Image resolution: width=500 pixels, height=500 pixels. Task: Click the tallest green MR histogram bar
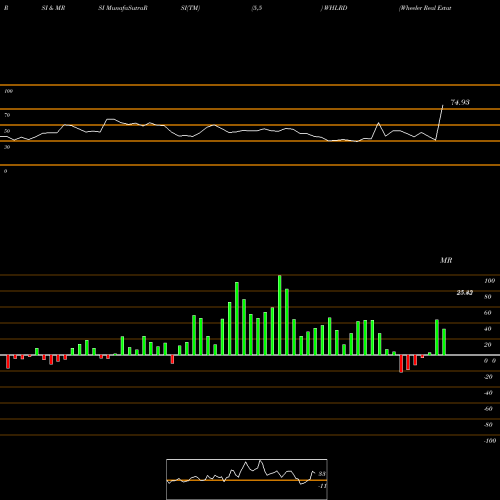(x=279, y=315)
